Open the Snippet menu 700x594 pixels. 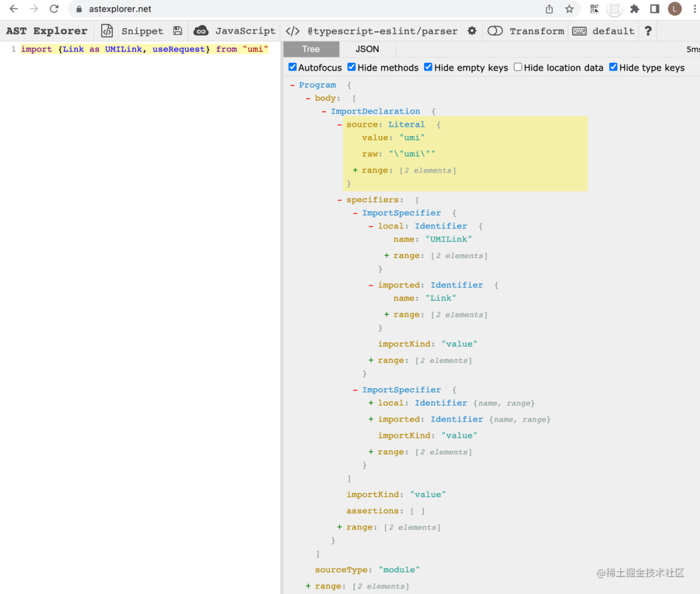click(x=143, y=31)
